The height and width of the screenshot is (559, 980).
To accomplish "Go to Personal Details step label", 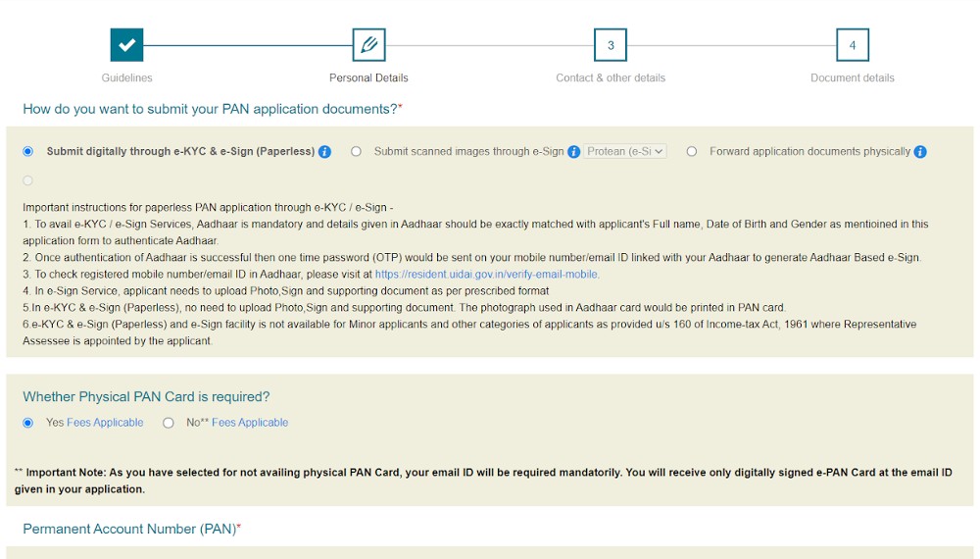I will 368,77.
